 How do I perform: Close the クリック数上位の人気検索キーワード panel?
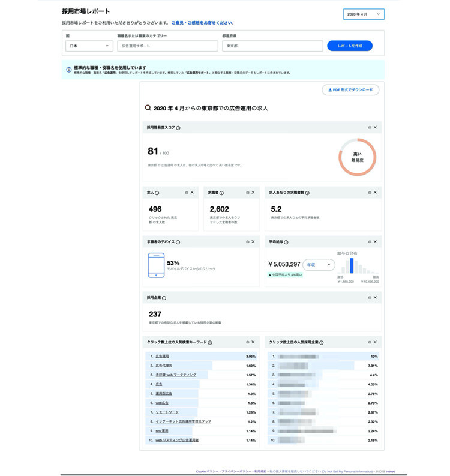[253, 342]
